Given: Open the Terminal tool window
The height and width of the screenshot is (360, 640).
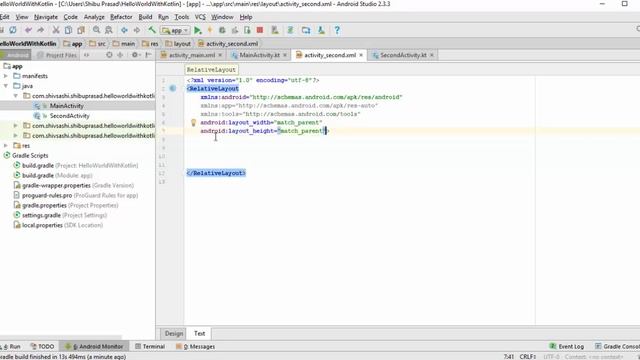Looking at the screenshot, I should coord(150,347).
